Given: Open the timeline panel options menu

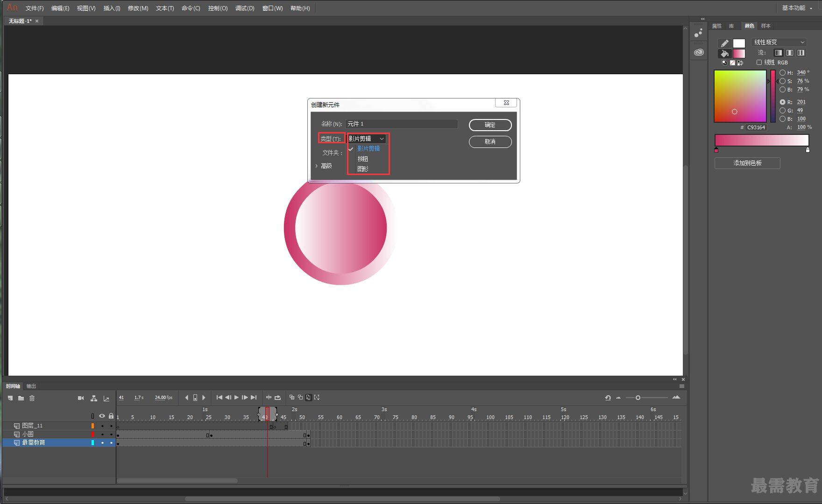Looking at the screenshot, I should point(682,386).
